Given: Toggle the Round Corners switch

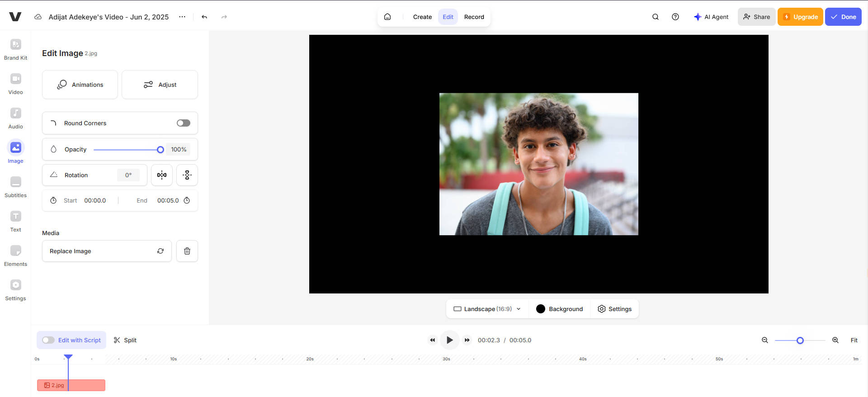Looking at the screenshot, I should [184, 123].
